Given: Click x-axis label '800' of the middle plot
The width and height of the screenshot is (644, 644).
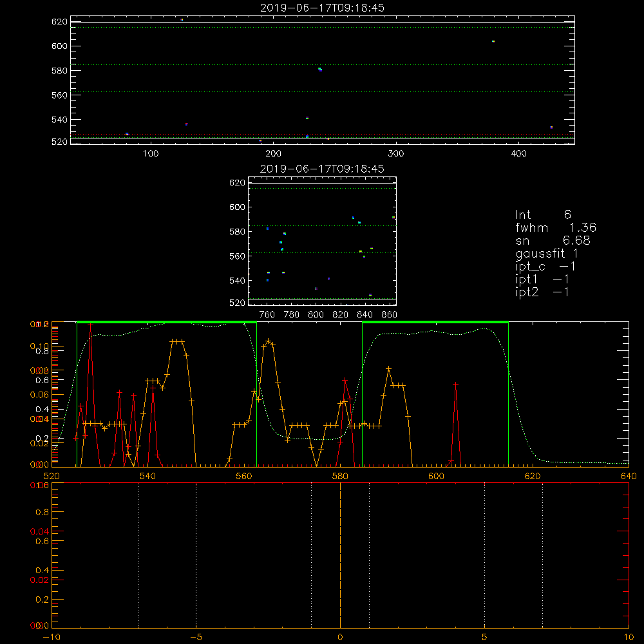Looking at the screenshot, I should point(316,315).
